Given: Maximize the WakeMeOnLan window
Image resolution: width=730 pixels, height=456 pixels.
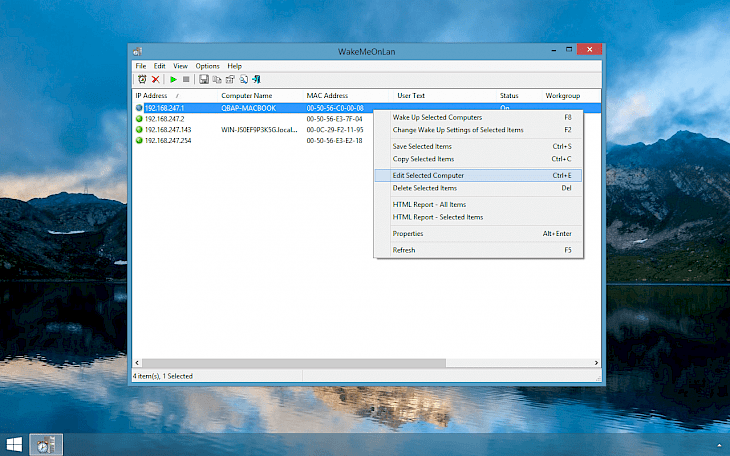Looking at the screenshot, I should [569, 50].
